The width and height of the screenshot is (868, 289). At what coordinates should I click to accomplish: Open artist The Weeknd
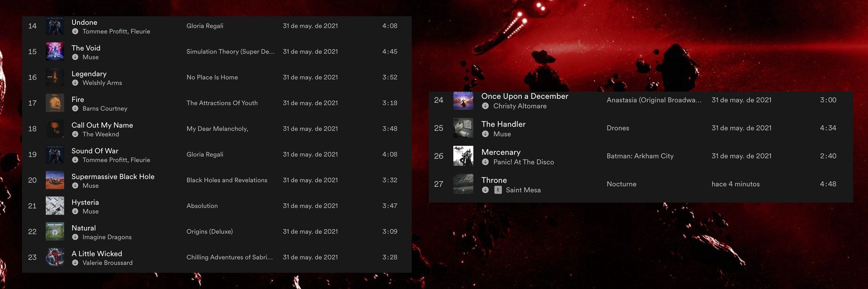[x=101, y=135]
